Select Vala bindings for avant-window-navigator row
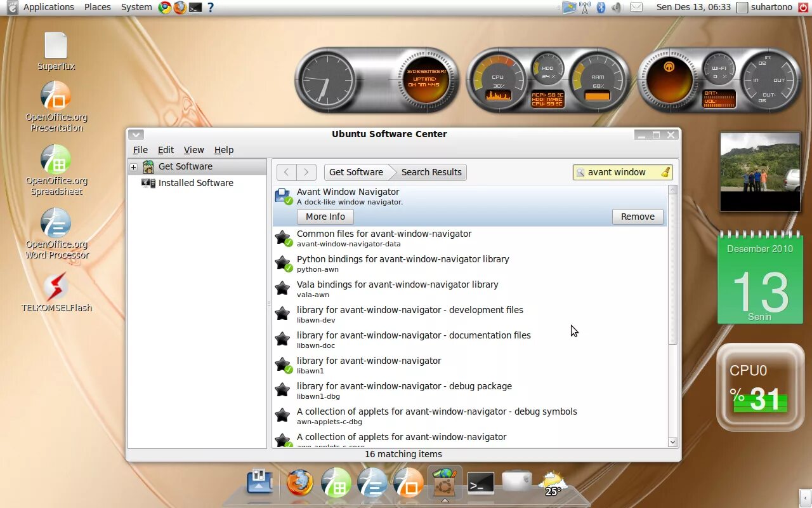Viewport: 812px width, 508px height. (469, 289)
